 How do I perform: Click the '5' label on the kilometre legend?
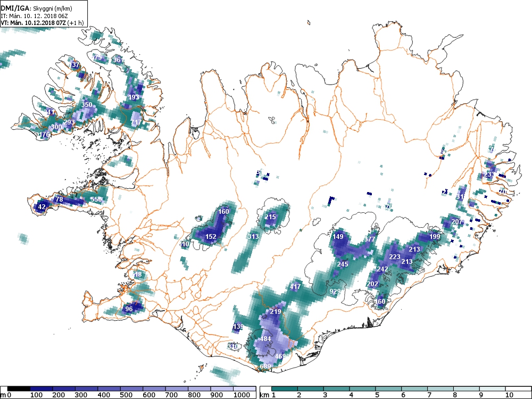377,395
